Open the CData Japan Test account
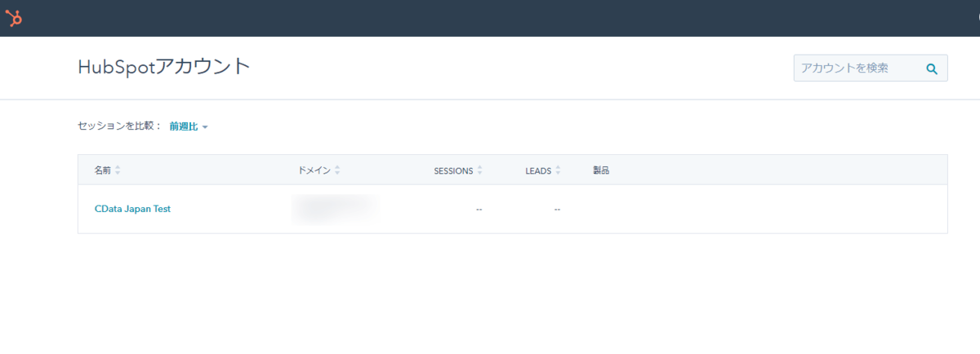Image resolution: width=980 pixels, height=354 pixels. point(132,209)
